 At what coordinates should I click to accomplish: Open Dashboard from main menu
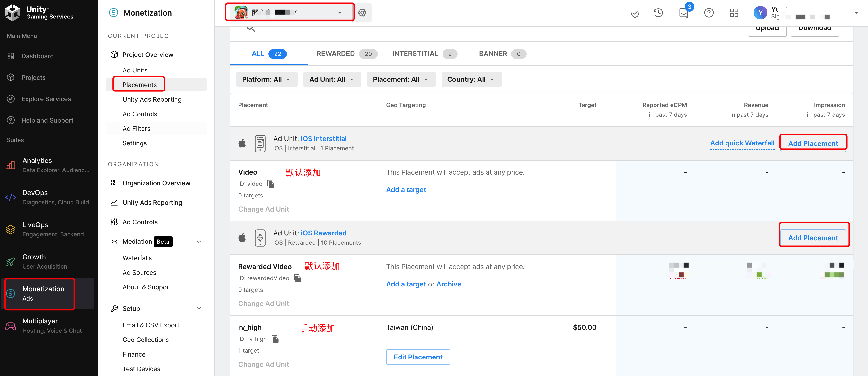coord(37,56)
